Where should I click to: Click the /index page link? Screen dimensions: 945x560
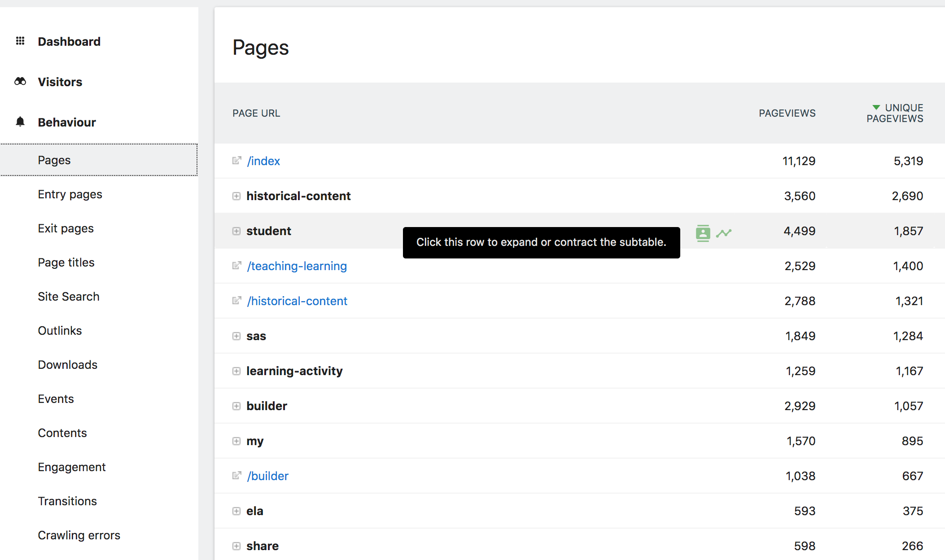coord(263,161)
